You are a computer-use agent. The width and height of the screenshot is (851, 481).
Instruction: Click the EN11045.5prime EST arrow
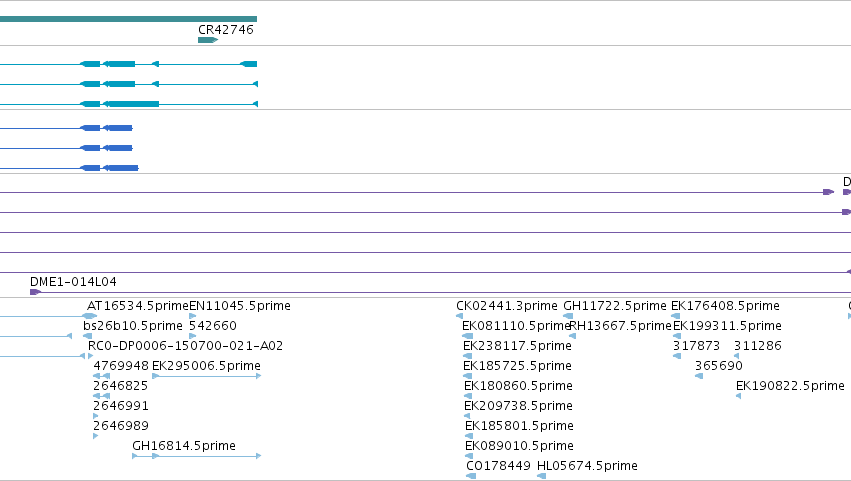point(193,316)
